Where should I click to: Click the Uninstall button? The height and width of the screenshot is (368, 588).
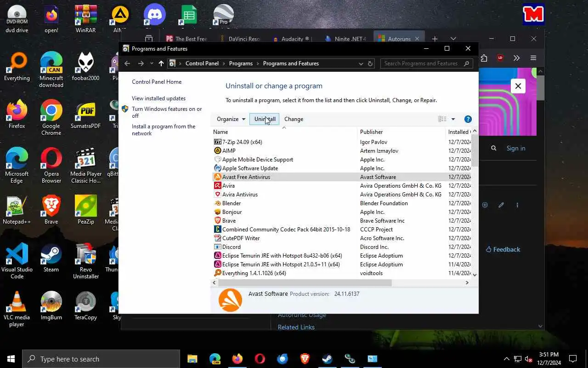265,119
